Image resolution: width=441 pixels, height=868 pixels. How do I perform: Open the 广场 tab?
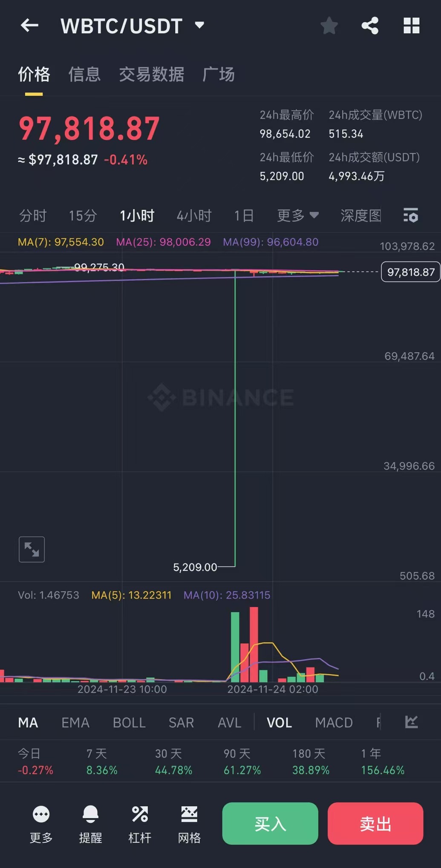219,74
